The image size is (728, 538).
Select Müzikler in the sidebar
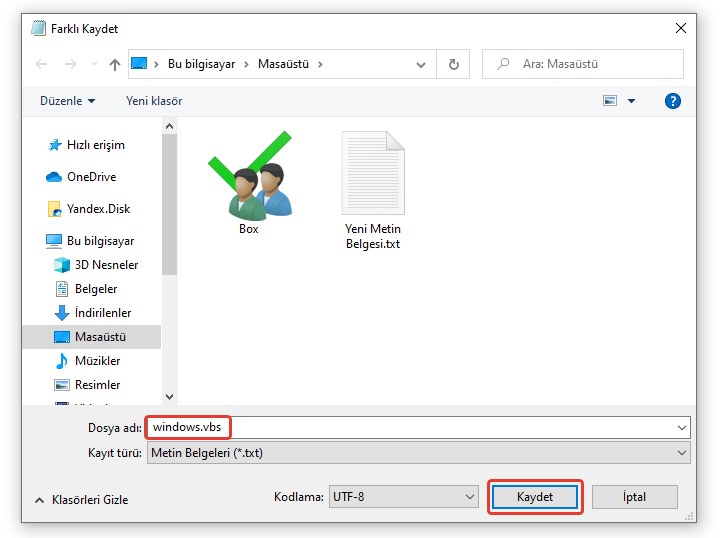pos(97,361)
